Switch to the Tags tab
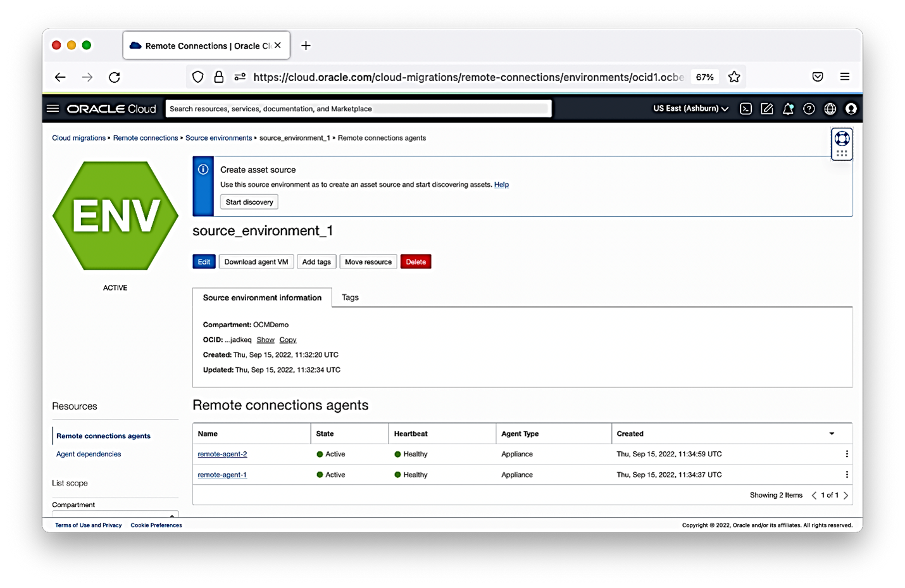905x588 pixels. coord(350,297)
